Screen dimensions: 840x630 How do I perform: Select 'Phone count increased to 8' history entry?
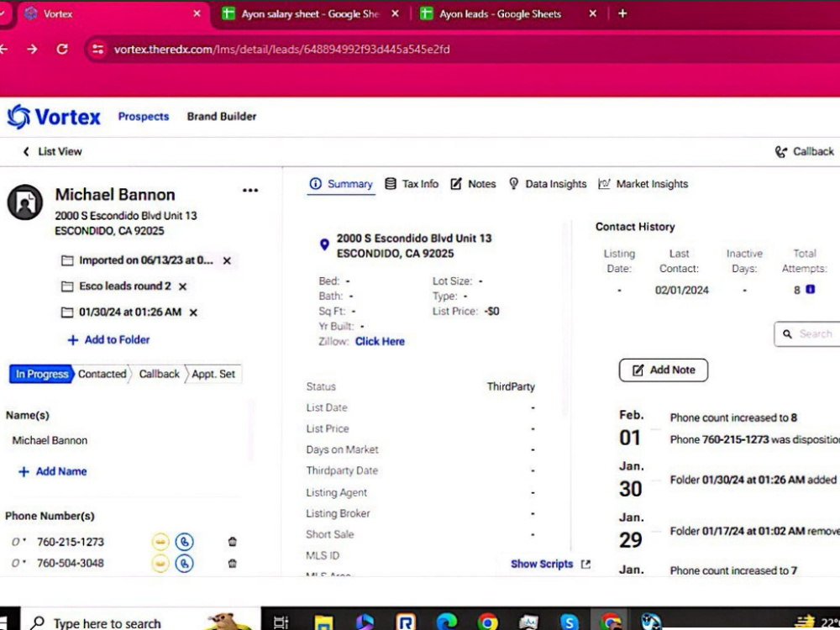pyautogui.click(x=732, y=417)
